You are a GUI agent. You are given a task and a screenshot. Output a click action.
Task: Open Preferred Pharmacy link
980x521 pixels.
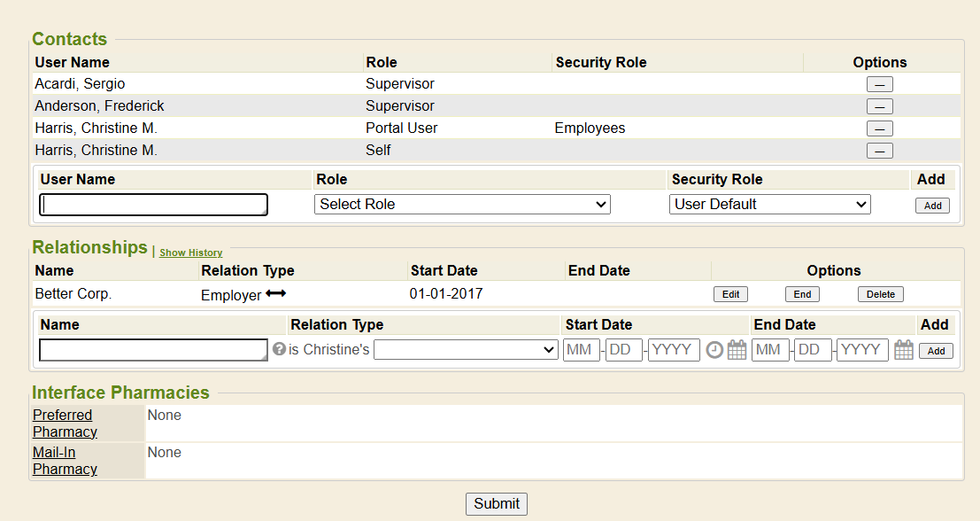[64, 424]
